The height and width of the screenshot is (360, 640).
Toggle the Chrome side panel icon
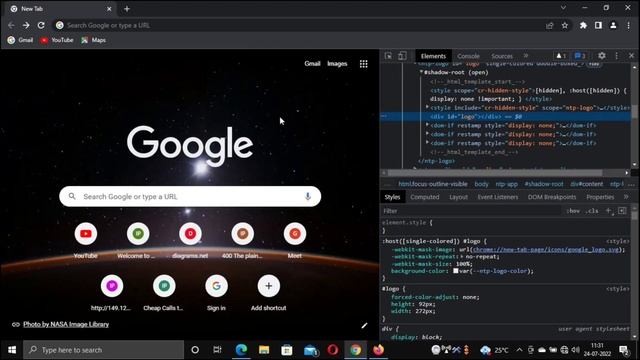tap(598, 25)
